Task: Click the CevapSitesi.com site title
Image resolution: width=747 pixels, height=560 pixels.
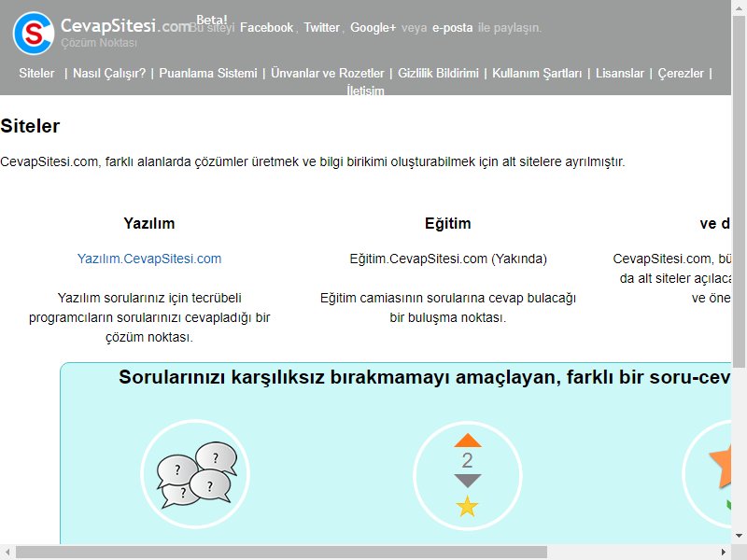Action: pos(126,25)
